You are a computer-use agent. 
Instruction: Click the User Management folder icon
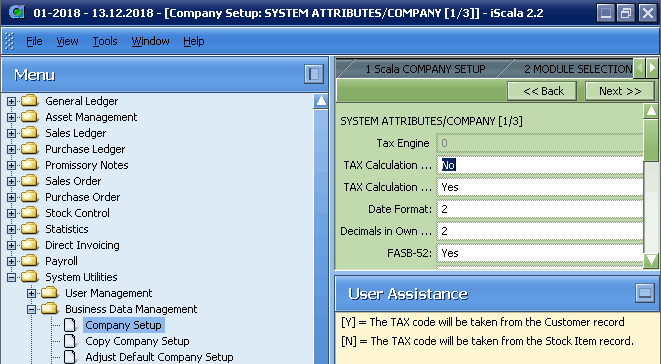(49, 293)
